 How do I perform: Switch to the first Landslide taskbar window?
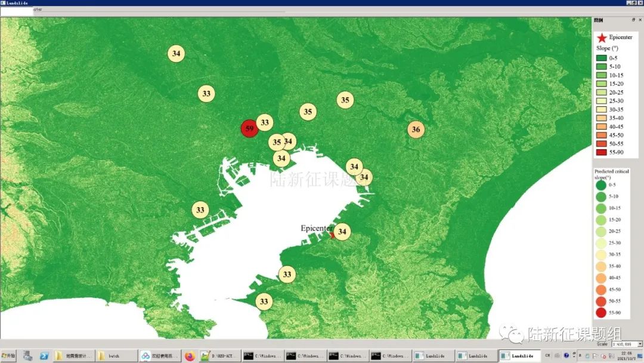(x=432, y=356)
